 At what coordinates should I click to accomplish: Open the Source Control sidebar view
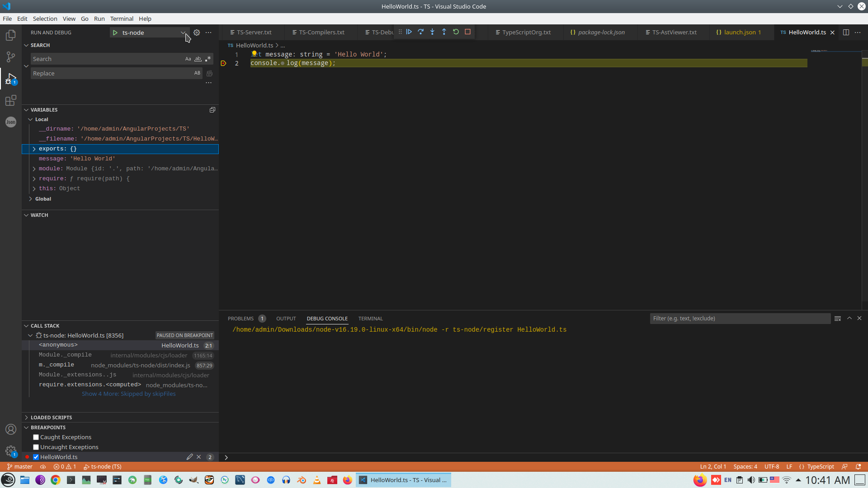pos(10,57)
